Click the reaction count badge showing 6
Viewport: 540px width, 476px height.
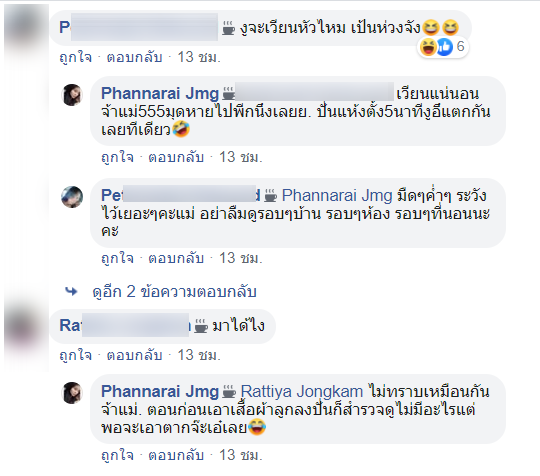click(443, 46)
